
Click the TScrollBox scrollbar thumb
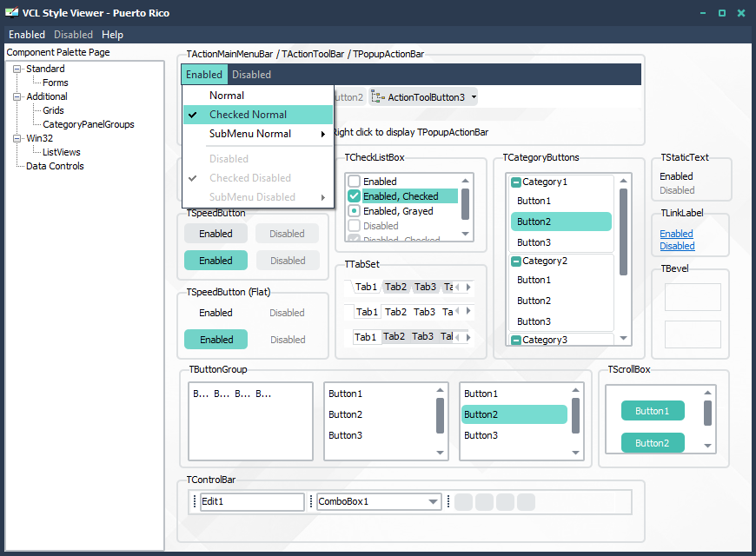point(708,414)
